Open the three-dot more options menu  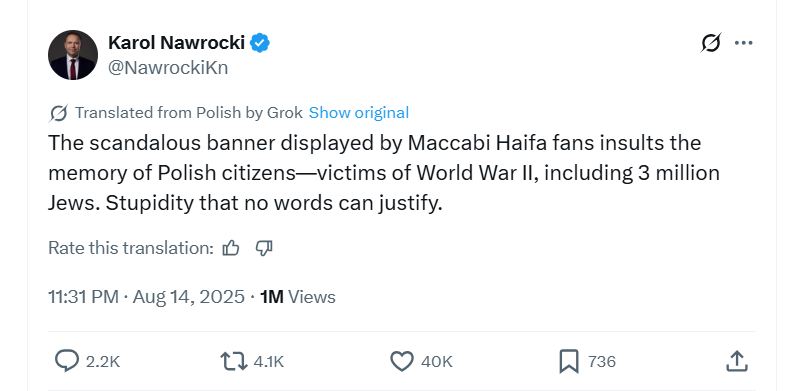coord(743,43)
